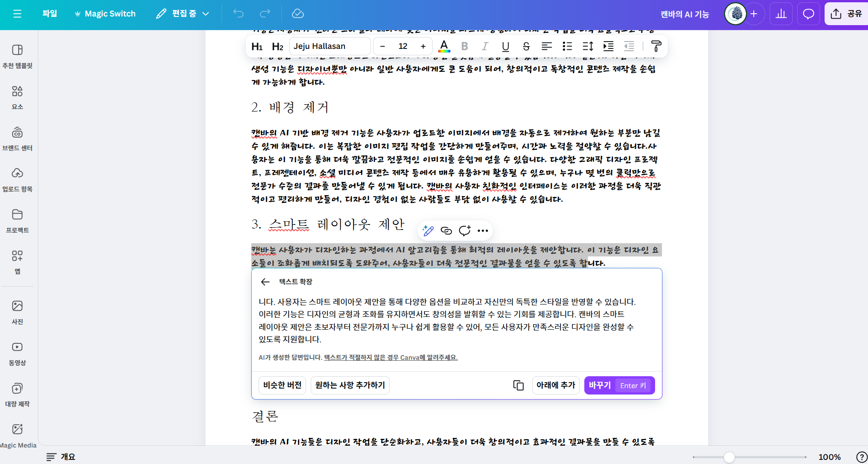
Task: Click the 결론 heading
Action: [x=265, y=416]
